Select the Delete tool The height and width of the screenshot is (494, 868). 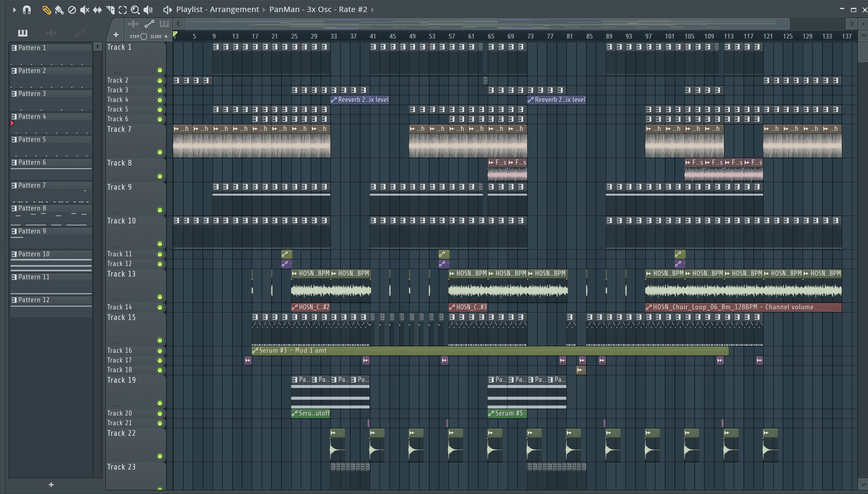pyautogui.click(x=72, y=10)
